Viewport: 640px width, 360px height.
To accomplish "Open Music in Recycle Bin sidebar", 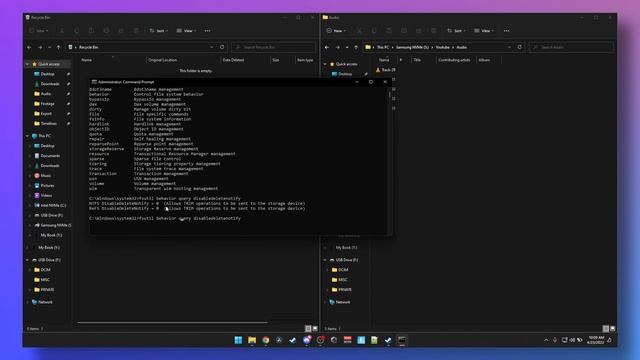I will (x=46, y=176).
